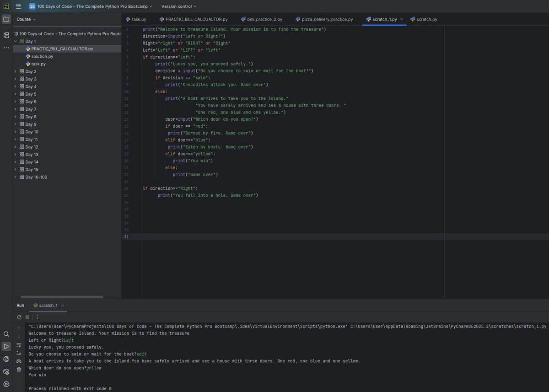549x392 pixels.
Task: Toggle the Run tool window icon
Action: coord(6,346)
